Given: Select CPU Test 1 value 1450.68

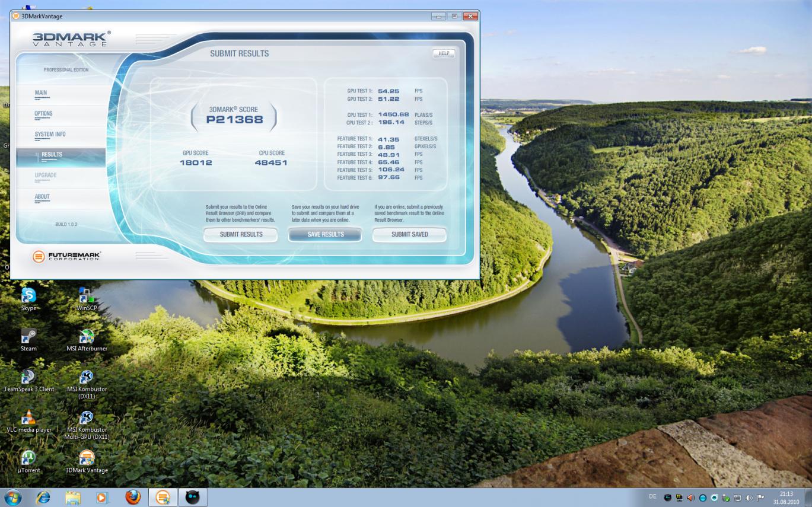Looking at the screenshot, I should 393,114.
